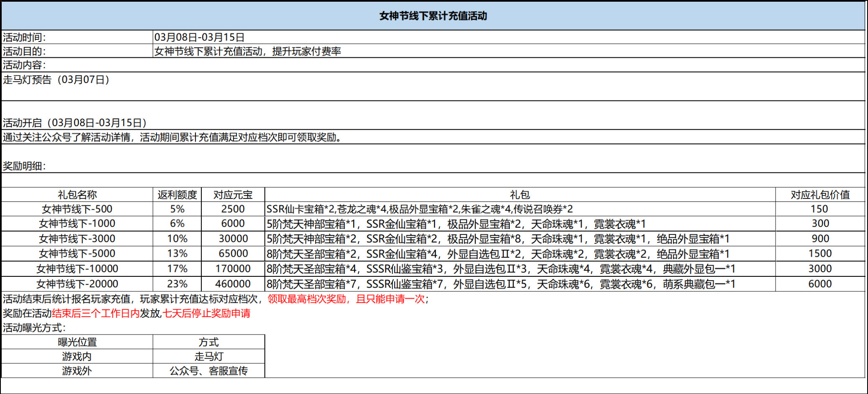
Task: Select the title cell 女神节线下累计充值活动
Action: tap(433, 16)
